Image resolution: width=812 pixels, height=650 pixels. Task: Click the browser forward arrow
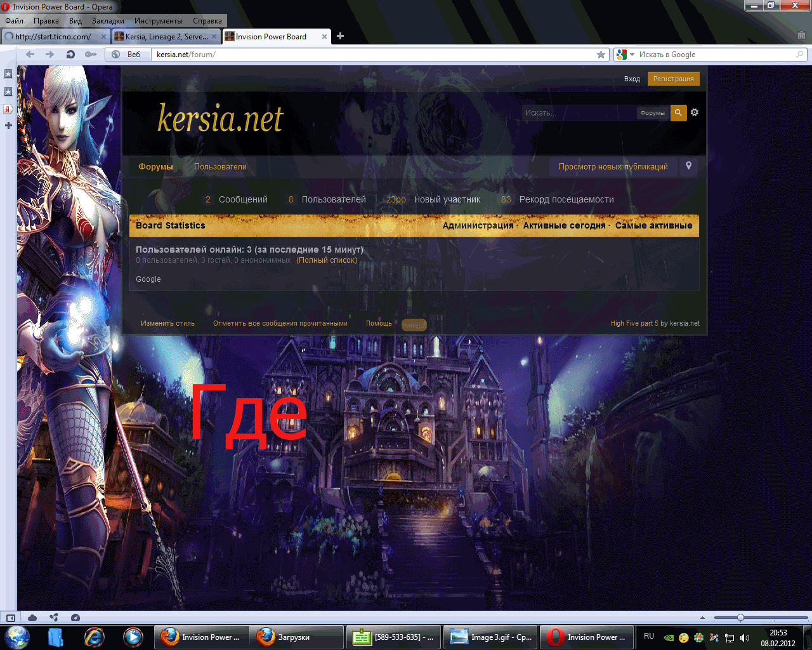[50, 55]
